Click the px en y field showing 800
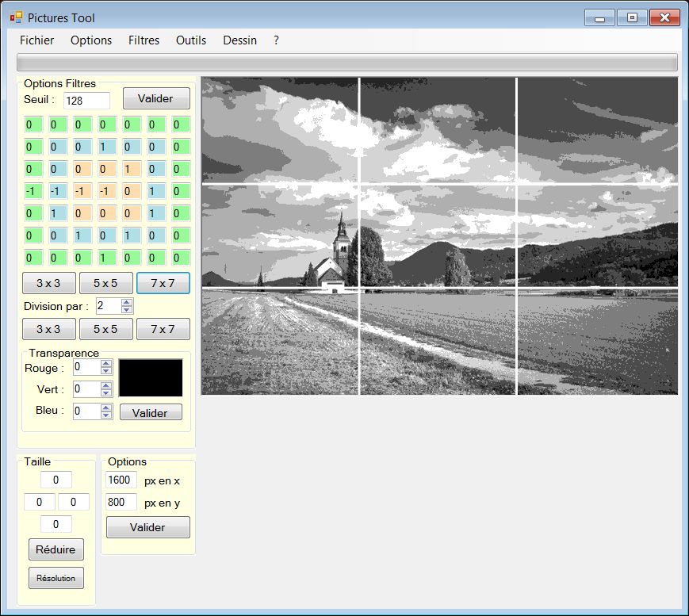689x616 pixels. [121, 502]
